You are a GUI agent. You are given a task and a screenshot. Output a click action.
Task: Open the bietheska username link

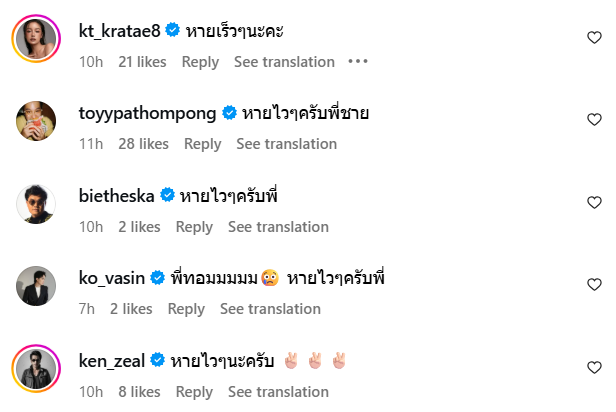[114, 195]
